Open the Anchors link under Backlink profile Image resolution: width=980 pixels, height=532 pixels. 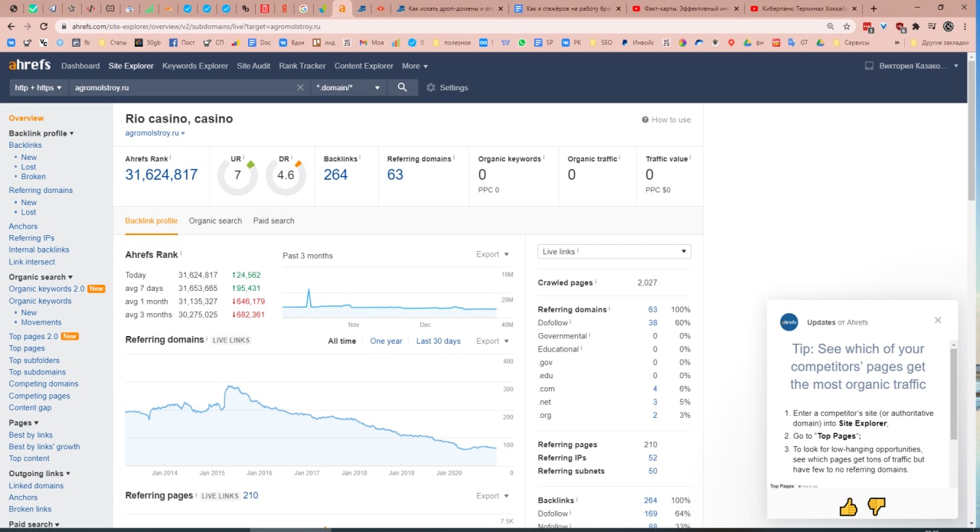click(x=23, y=227)
